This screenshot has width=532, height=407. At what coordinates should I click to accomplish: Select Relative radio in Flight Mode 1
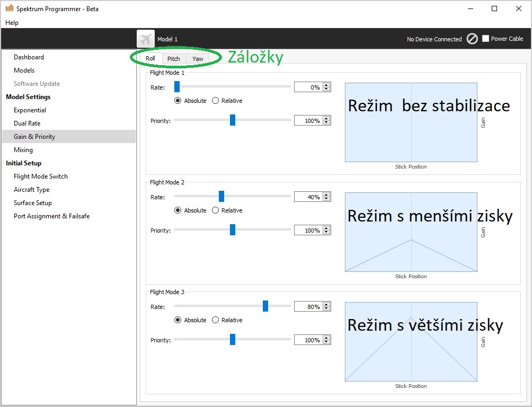coord(216,101)
